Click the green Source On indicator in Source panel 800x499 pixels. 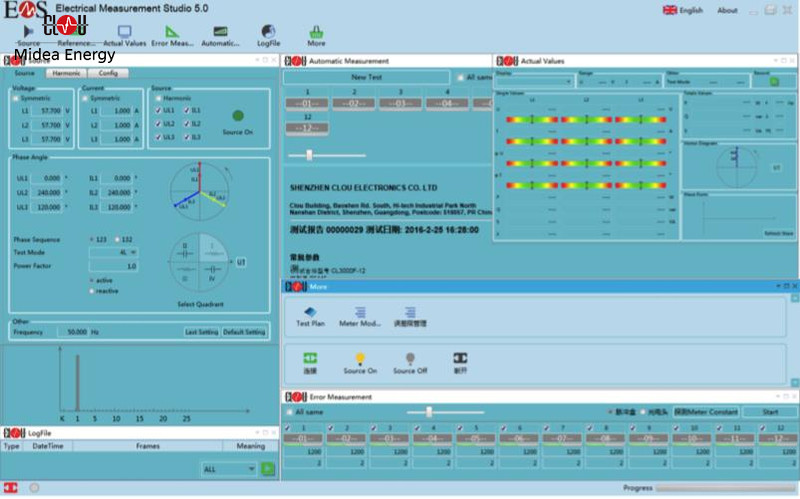[238, 116]
